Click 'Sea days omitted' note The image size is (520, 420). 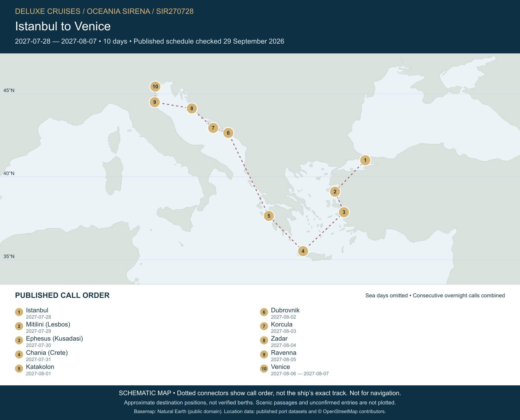pos(386,296)
